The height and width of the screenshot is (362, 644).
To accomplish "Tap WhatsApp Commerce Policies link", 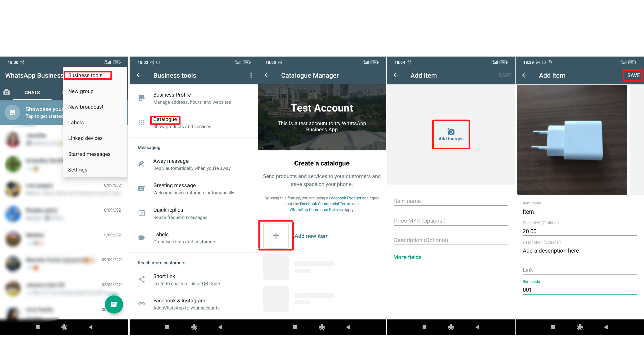I will click(316, 209).
